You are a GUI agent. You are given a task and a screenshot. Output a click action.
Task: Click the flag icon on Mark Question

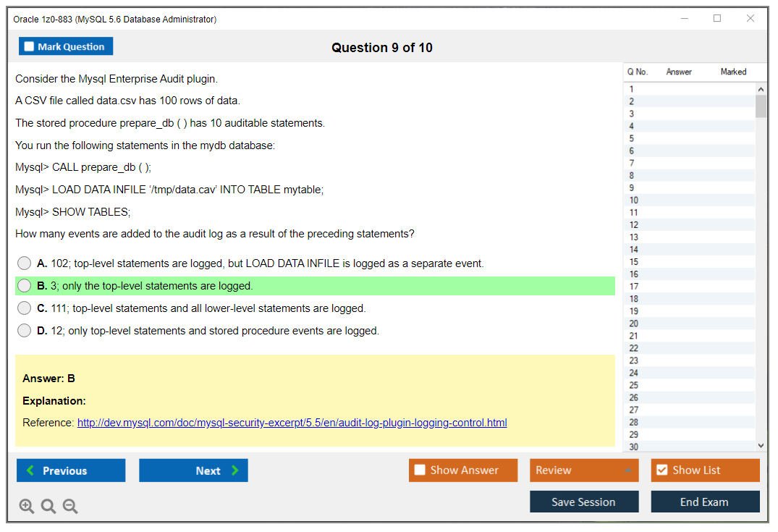pos(29,46)
